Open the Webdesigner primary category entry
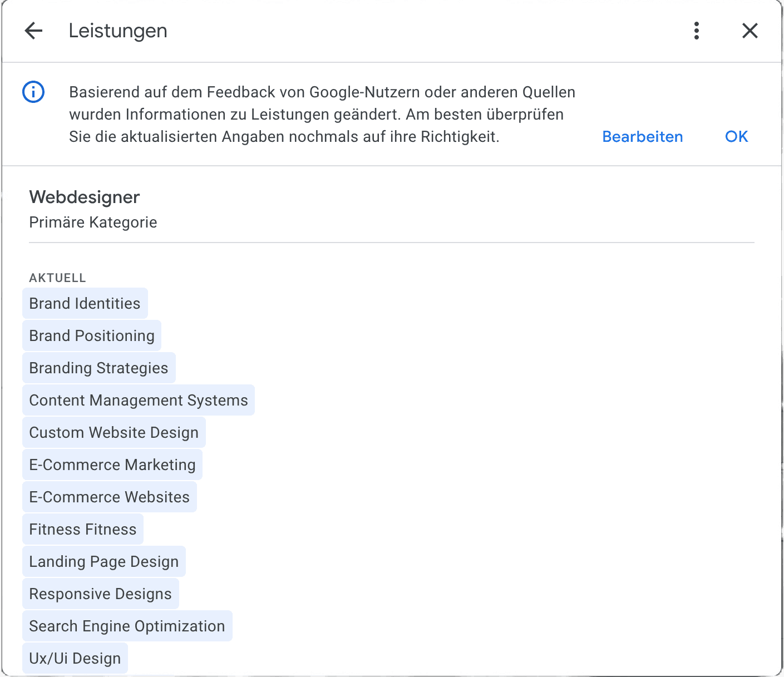Viewport: 784px width, 677px height. 84,197
